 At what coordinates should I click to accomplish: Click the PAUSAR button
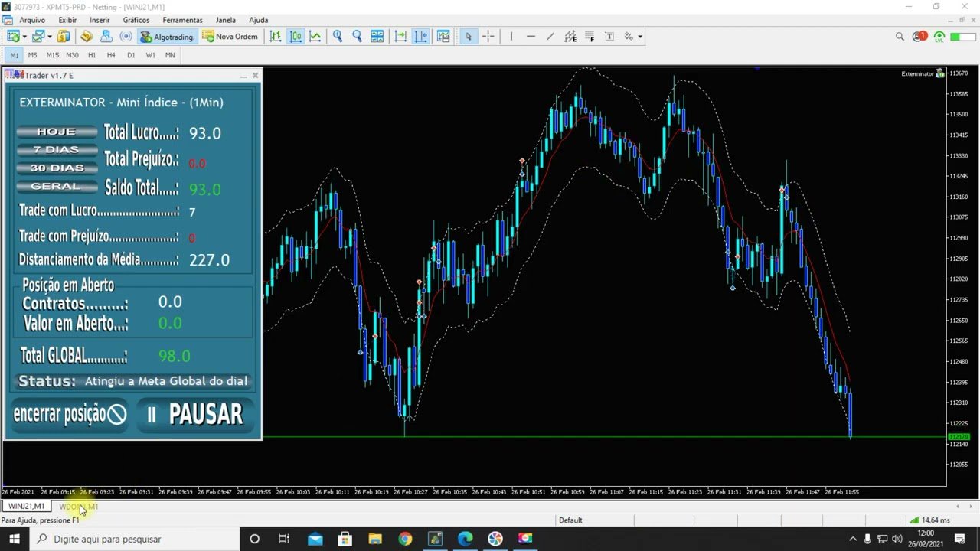pos(196,414)
